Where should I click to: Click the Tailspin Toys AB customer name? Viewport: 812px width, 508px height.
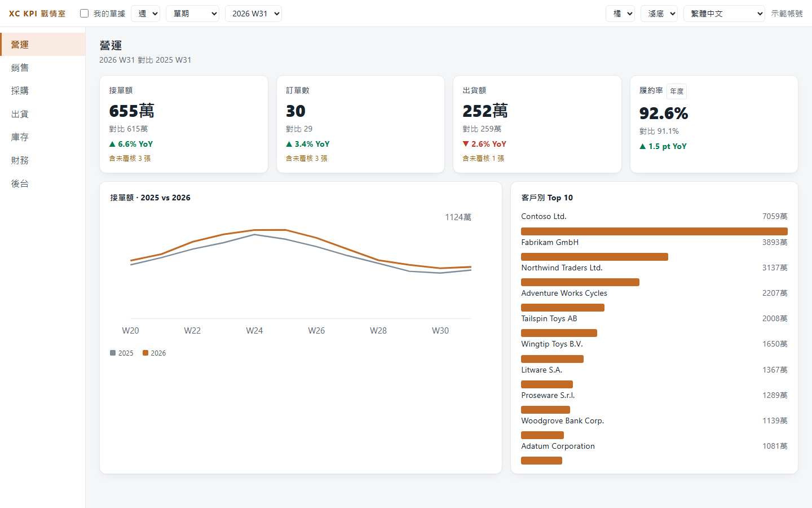549,318
